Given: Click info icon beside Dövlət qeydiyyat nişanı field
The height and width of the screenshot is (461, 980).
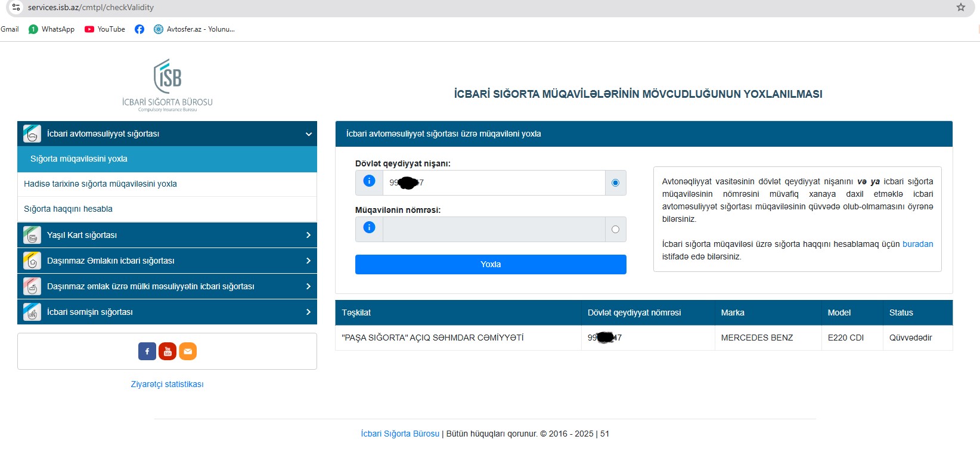Looking at the screenshot, I should point(369,181).
